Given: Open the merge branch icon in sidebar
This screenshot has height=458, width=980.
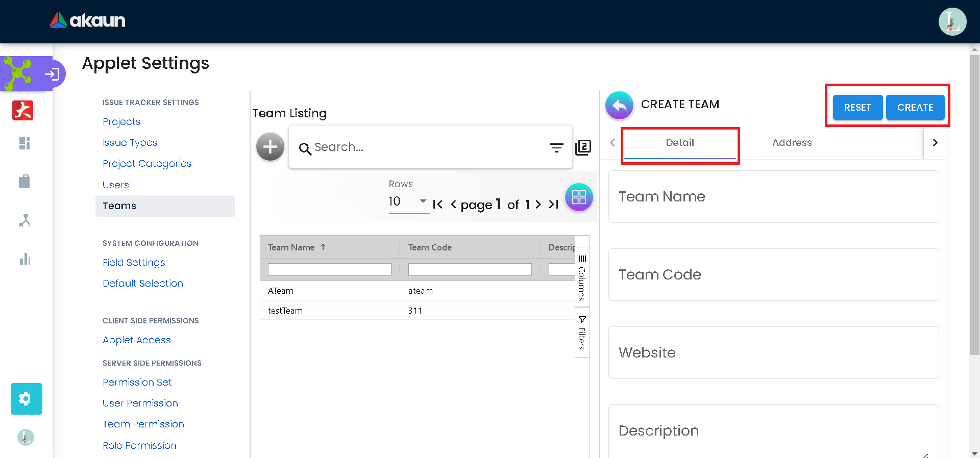Looking at the screenshot, I should pos(24,220).
